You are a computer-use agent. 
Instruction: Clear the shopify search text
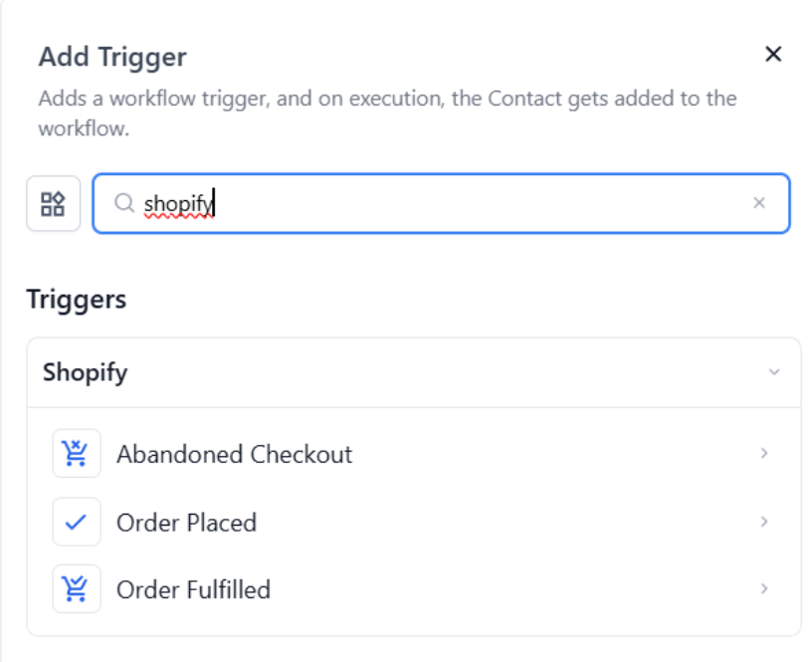(759, 203)
